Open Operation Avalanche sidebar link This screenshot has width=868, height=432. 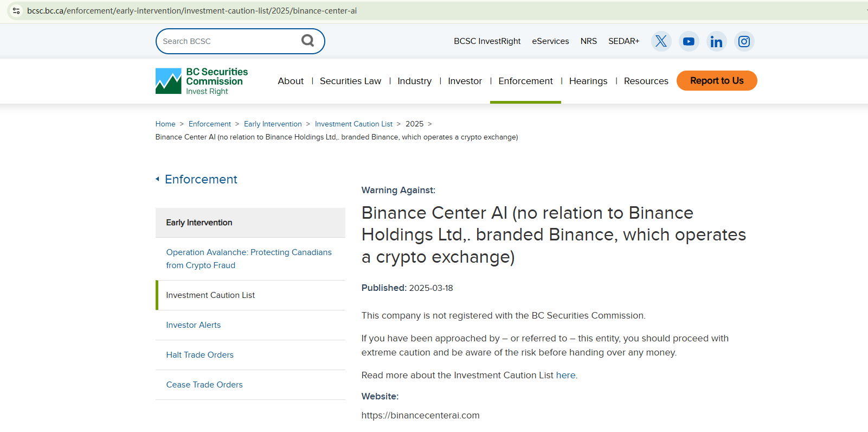coord(248,259)
